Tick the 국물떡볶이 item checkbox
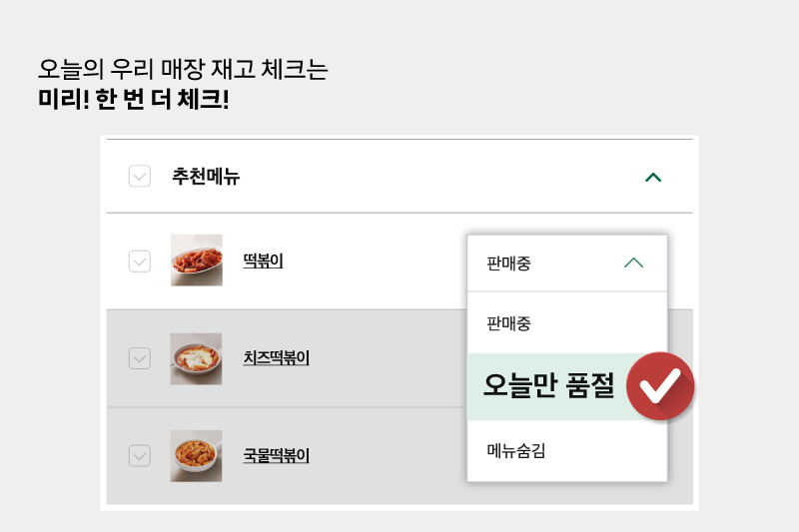The height and width of the screenshot is (532, 799). coord(140,455)
